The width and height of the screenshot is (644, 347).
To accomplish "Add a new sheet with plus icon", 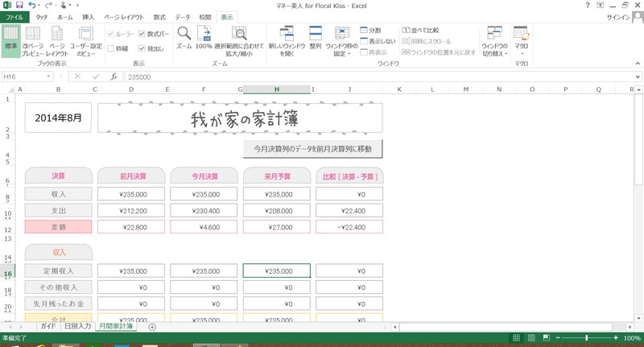I will (152, 326).
